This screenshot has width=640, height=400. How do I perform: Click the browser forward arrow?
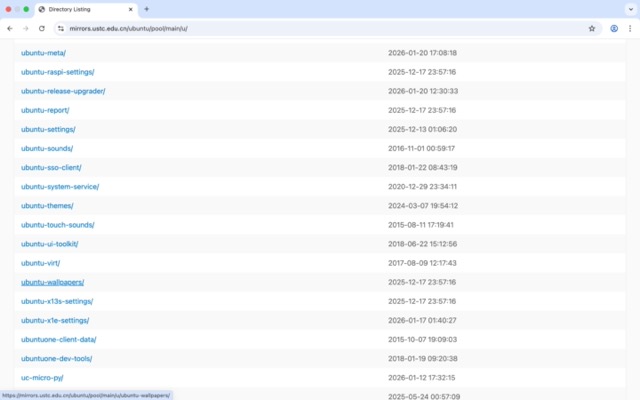[25, 29]
